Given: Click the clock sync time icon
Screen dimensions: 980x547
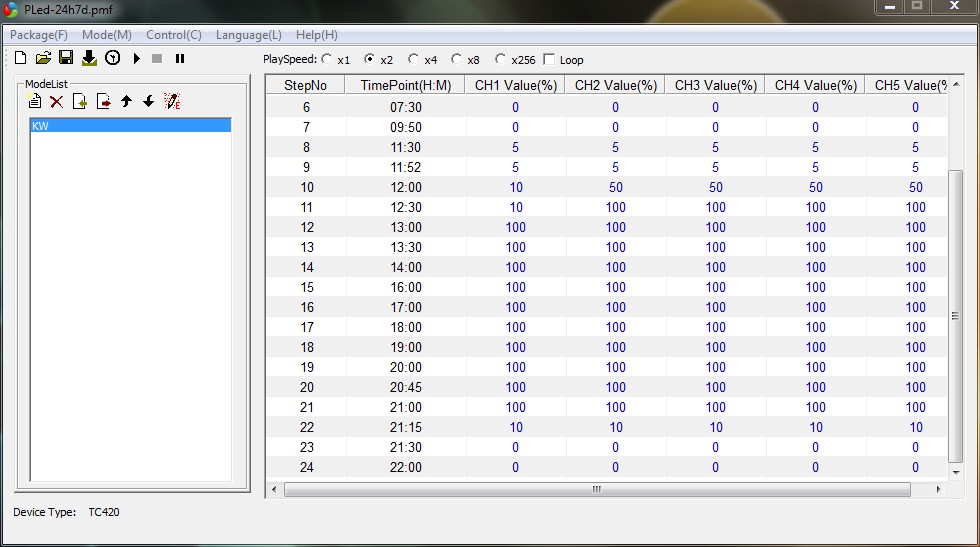Looking at the screenshot, I should pyautogui.click(x=112, y=58).
